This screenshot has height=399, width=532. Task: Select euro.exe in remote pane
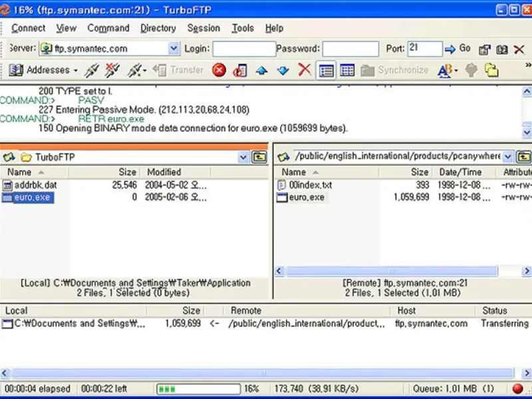[302, 197]
